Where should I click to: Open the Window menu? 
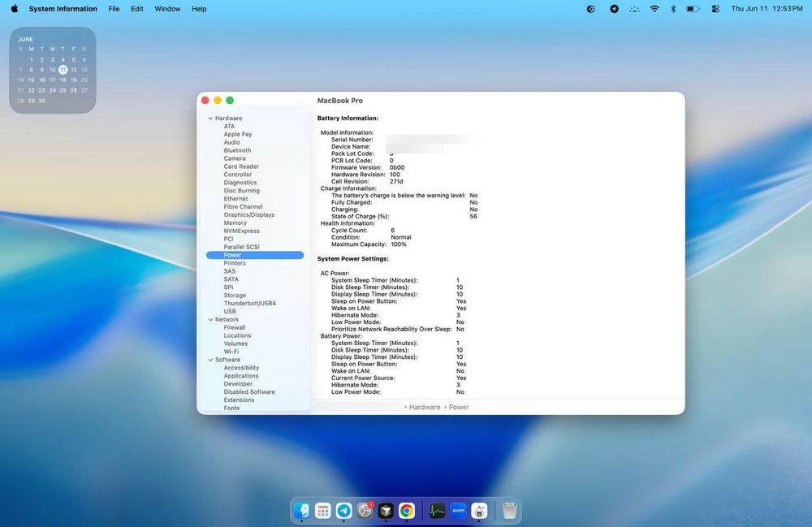point(167,9)
